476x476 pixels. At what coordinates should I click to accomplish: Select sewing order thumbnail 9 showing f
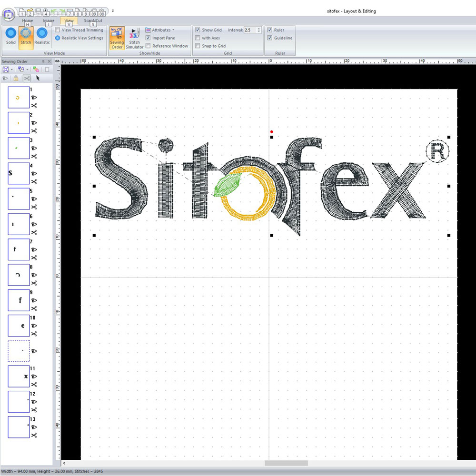[x=19, y=300]
